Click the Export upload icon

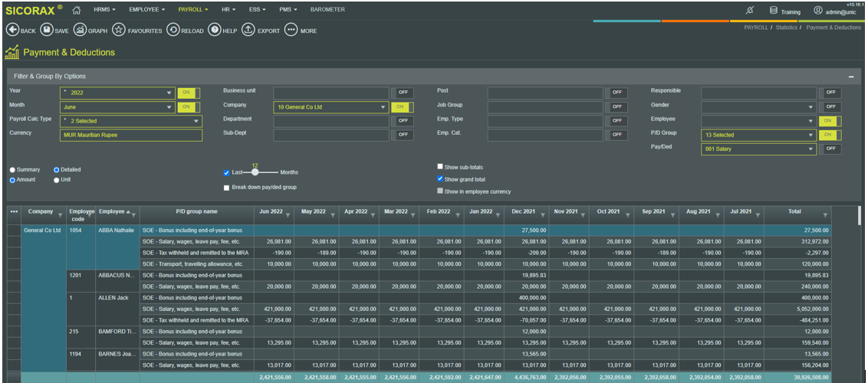(x=249, y=31)
